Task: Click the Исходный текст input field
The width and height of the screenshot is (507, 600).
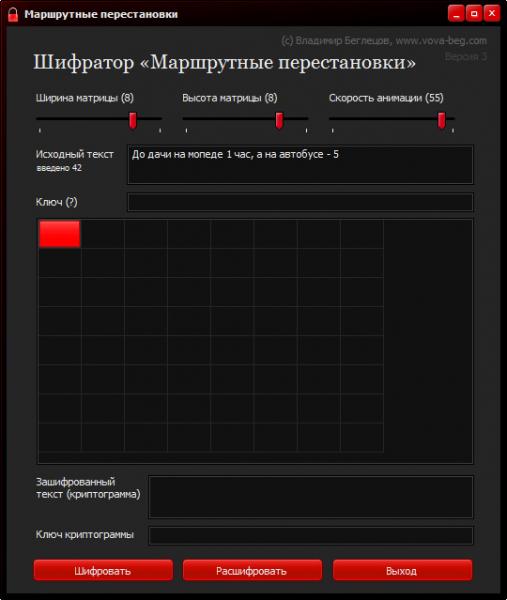Action: tap(300, 165)
